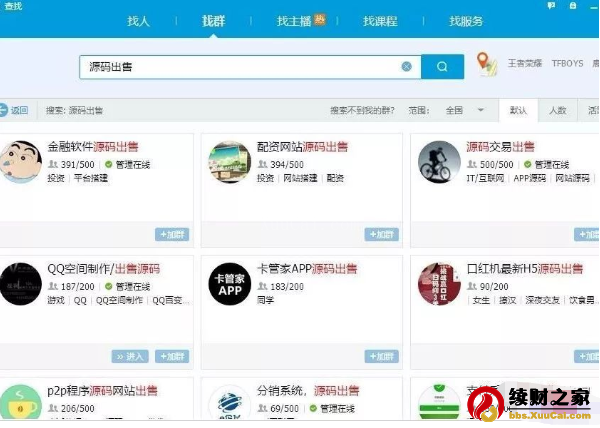
Task: Clear the search box with the X icon
Action: (x=406, y=67)
